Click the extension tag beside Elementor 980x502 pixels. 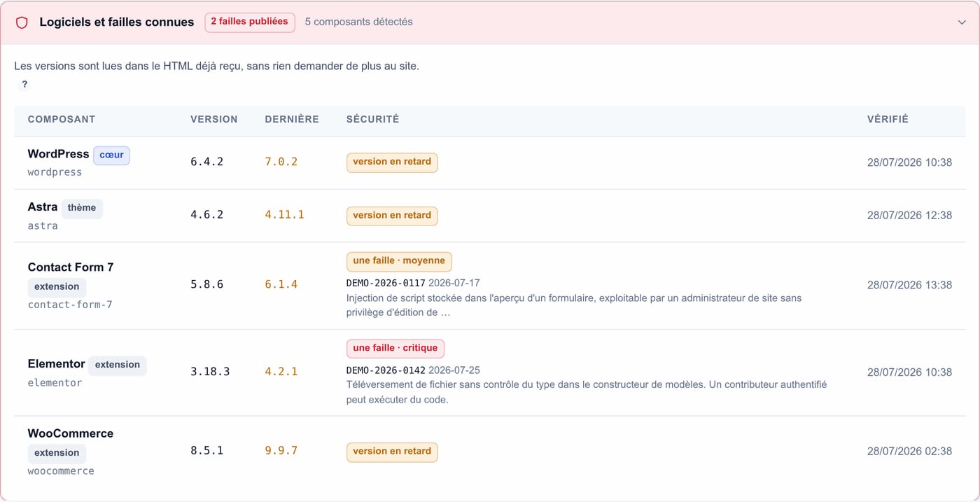118,365
